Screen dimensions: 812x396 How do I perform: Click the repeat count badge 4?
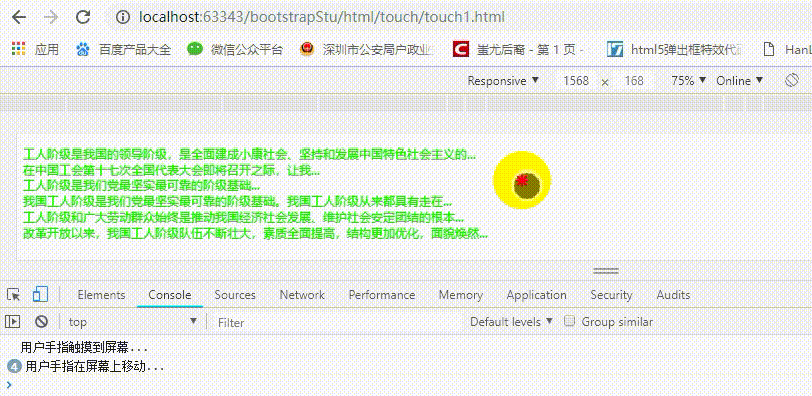[15, 366]
